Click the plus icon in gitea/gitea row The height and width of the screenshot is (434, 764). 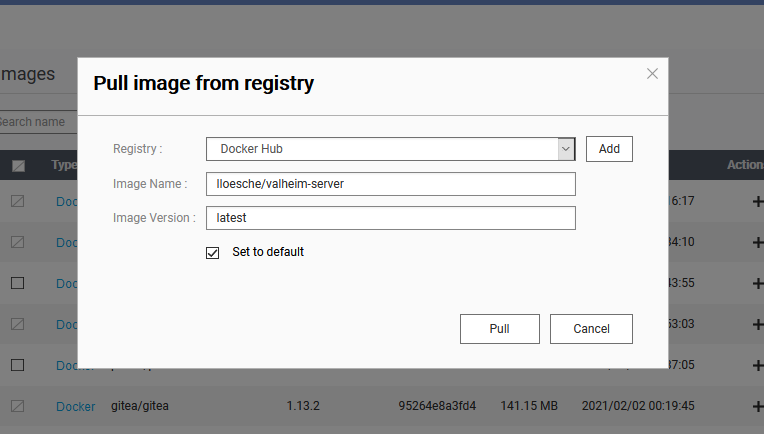[758, 406]
